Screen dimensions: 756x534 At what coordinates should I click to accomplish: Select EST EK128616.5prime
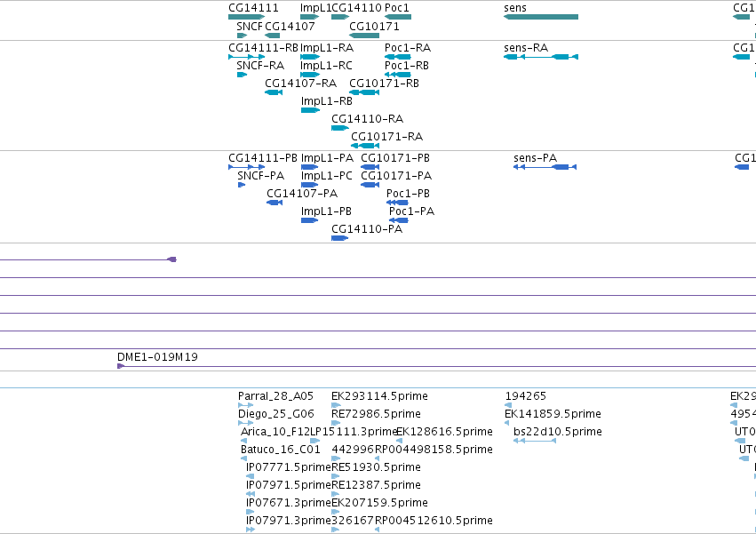coord(399,442)
